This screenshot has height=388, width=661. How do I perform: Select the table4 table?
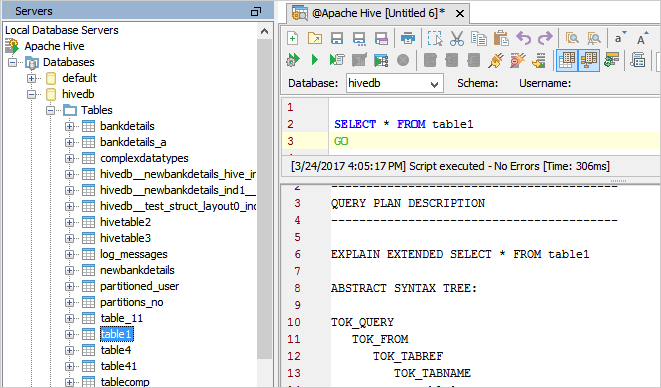(116, 350)
